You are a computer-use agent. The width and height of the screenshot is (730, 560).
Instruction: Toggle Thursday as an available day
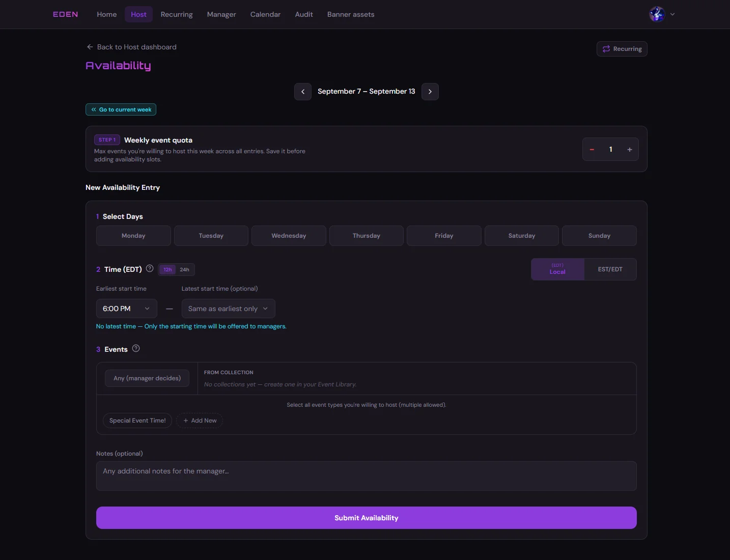click(x=367, y=236)
